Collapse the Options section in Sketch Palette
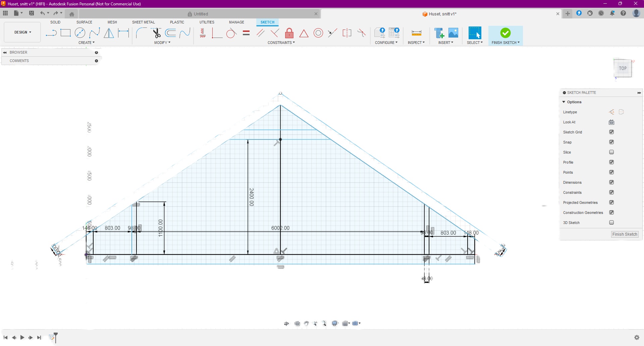 564,102
